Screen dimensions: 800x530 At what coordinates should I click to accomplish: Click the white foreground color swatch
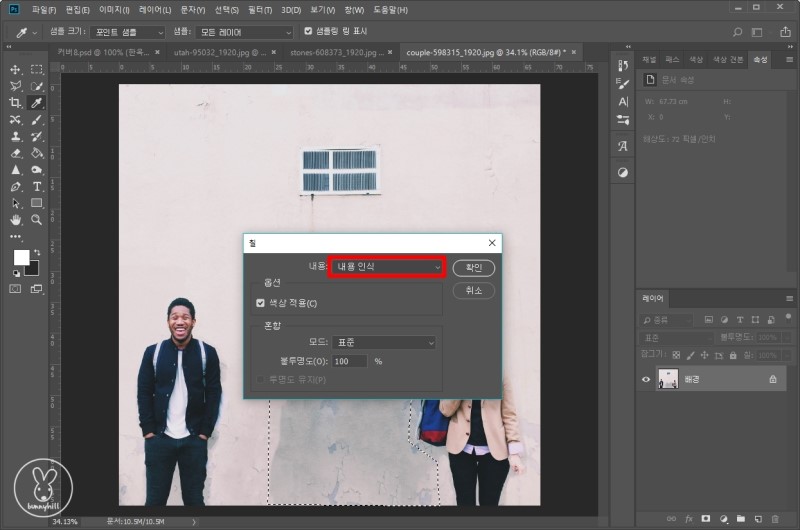21,258
